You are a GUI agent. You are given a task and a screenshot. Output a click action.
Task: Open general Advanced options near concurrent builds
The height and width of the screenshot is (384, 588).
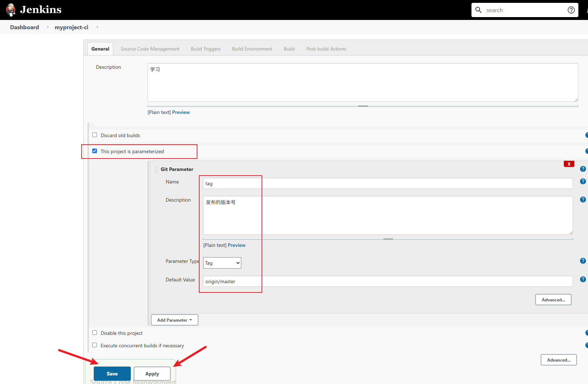(559, 360)
